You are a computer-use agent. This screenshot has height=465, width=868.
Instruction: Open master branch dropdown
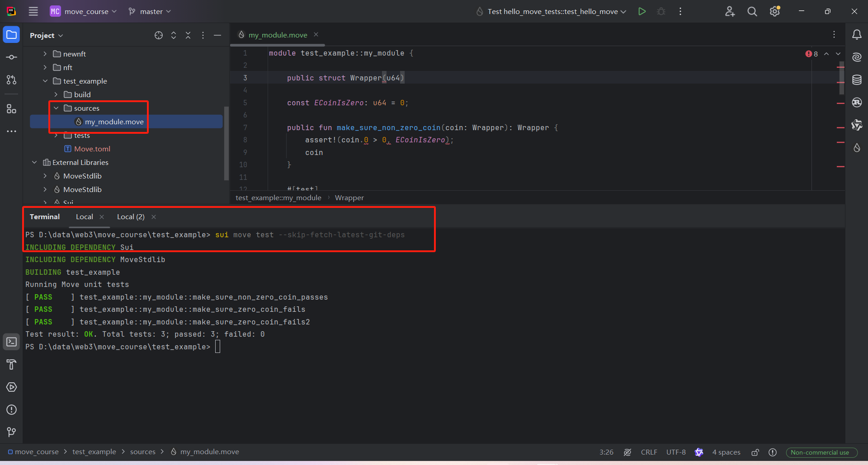(150, 11)
